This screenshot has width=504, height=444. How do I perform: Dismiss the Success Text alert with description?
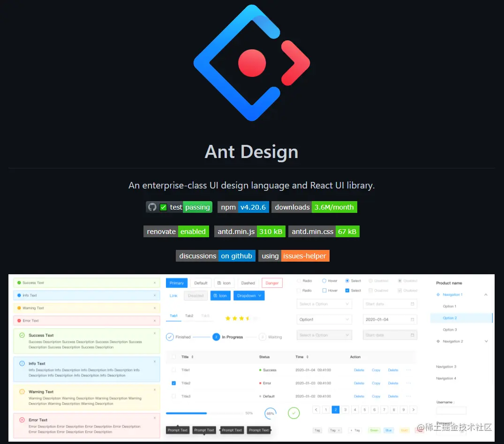[x=155, y=333]
